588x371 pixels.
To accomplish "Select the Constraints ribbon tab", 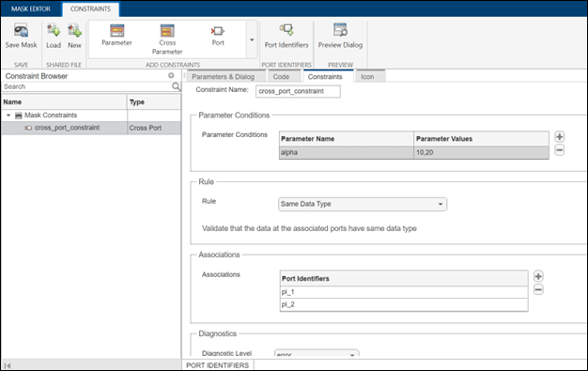I will coord(90,9).
